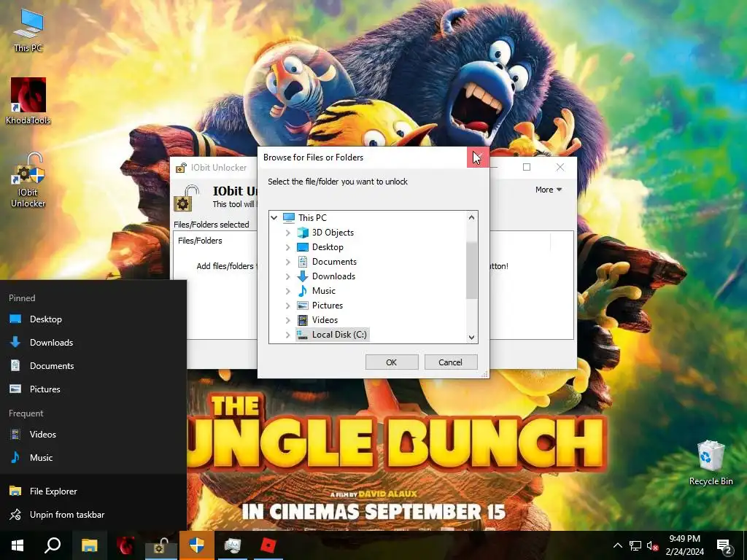Open Recycle Bin on the desktop
The height and width of the screenshot is (560, 747).
[711, 463]
